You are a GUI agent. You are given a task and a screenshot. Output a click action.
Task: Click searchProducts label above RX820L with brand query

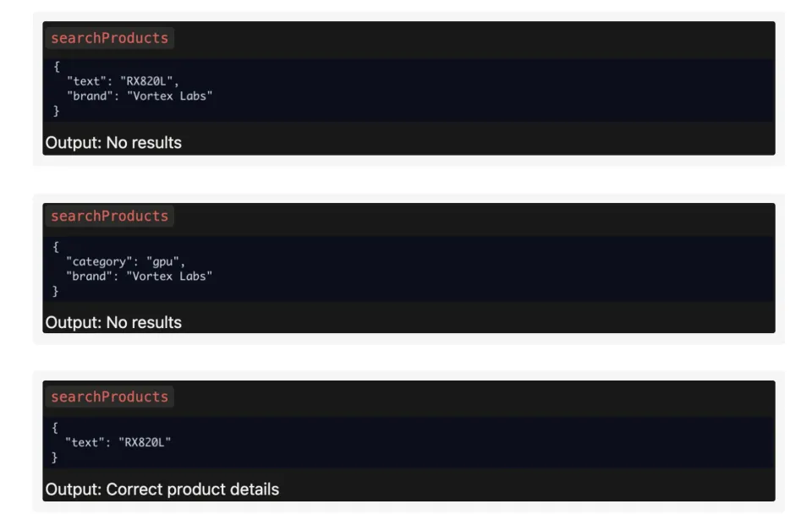point(109,38)
